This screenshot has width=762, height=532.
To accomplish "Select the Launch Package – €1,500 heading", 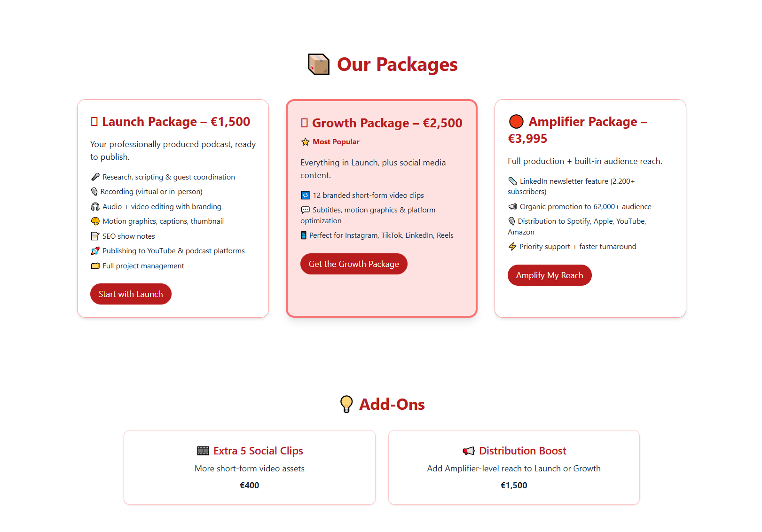I will (176, 122).
